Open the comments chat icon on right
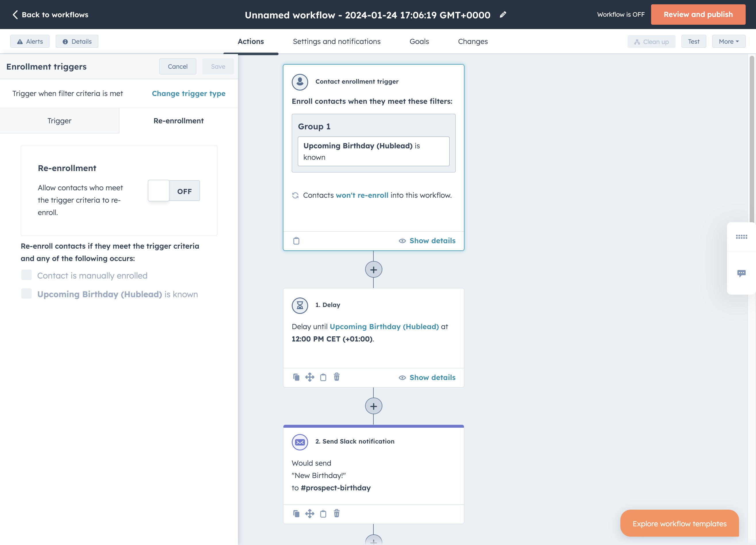This screenshot has width=756, height=545. pos(741,273)
